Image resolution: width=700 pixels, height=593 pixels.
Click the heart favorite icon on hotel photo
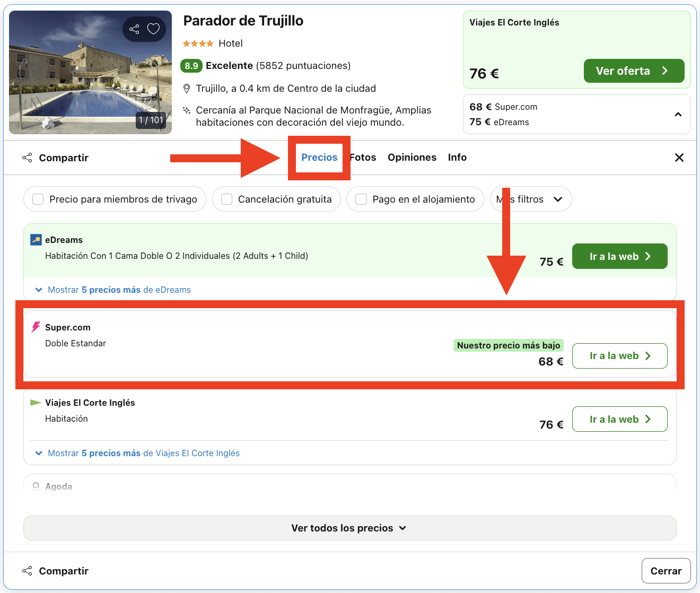[x=153, y=29]
